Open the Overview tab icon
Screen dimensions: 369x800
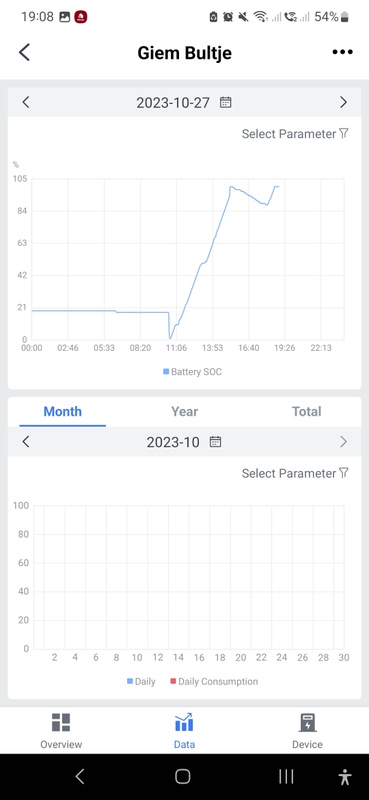[61, 722]
